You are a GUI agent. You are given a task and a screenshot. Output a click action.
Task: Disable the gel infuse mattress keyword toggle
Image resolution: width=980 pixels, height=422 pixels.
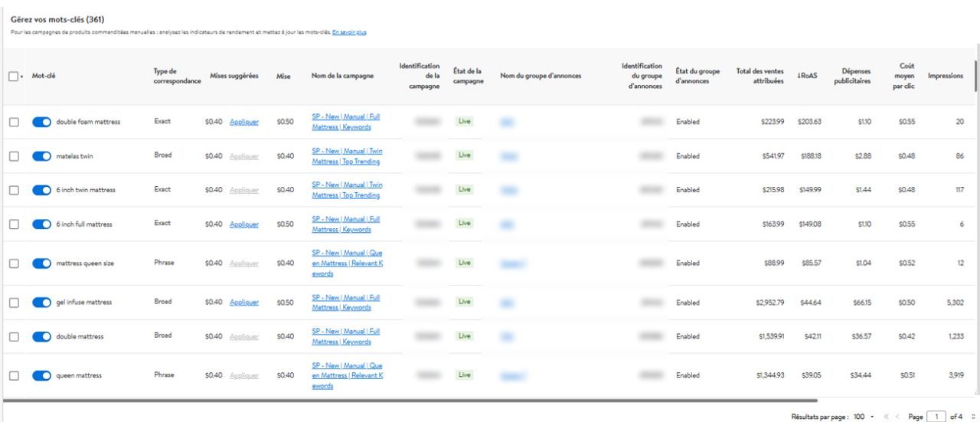42,303
